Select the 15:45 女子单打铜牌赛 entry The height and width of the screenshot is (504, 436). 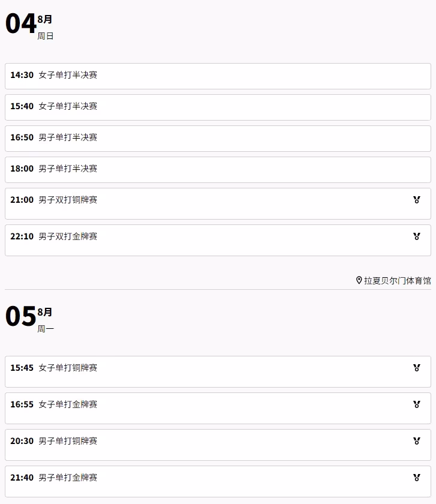[x=218, y=371]
